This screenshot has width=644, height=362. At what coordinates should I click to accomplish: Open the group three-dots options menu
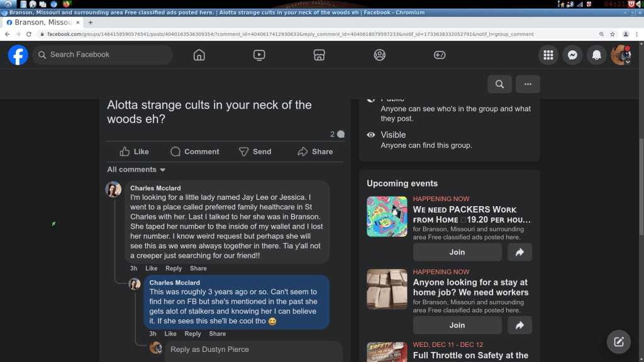(528, 84)
